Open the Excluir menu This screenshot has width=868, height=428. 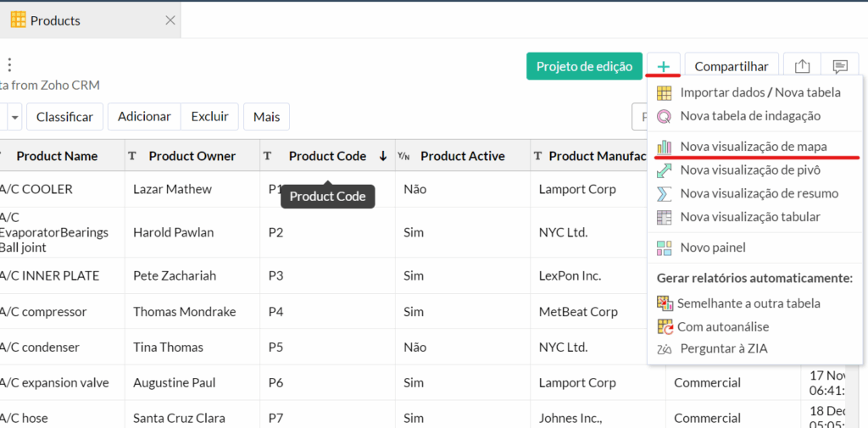(210, 117)
